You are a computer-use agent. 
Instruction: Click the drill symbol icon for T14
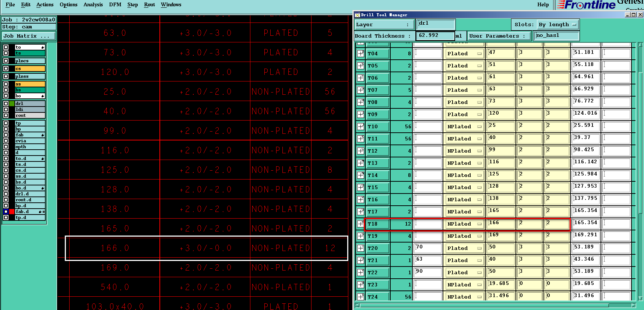360,175
